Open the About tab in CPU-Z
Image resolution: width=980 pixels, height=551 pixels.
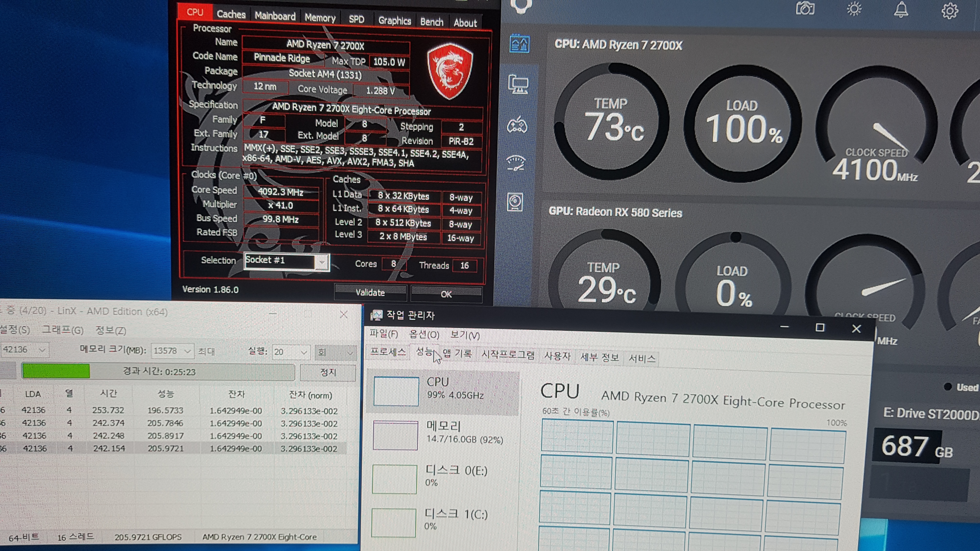click(x=465, y=23)
